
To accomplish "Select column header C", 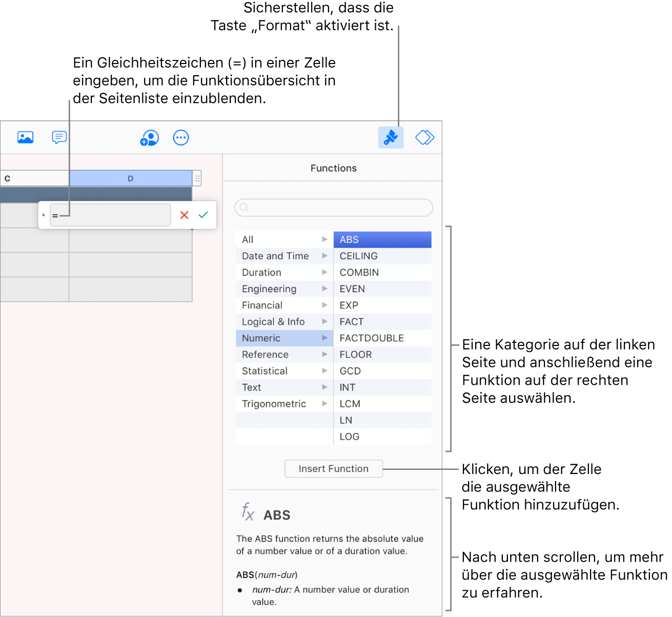I will pyautogui.click(x=34, y=178).
